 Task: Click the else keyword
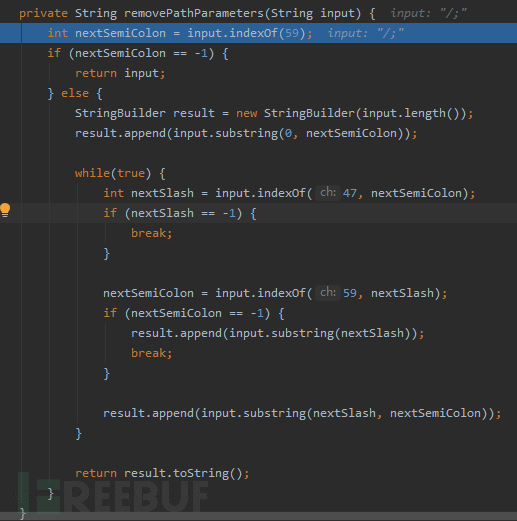coord(75,93)
